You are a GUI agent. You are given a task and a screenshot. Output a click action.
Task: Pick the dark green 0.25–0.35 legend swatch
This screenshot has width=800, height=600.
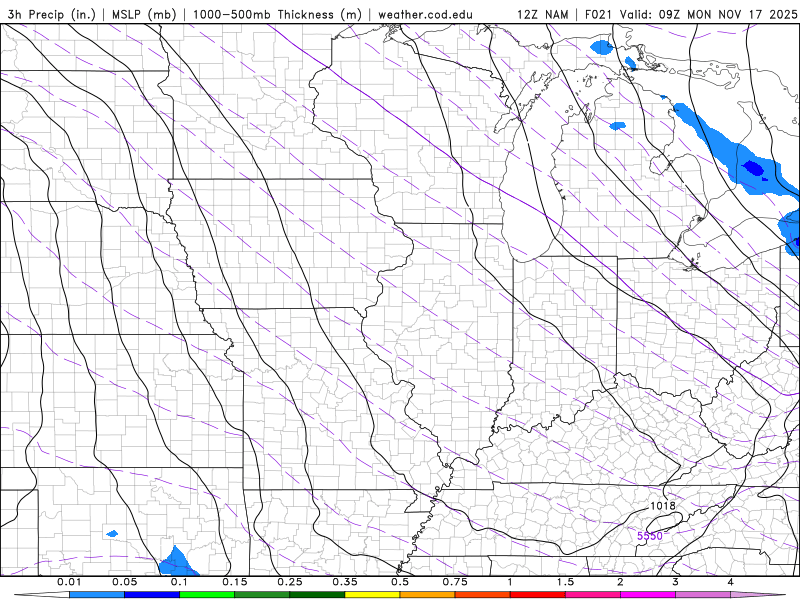click(x=317, y=595)
